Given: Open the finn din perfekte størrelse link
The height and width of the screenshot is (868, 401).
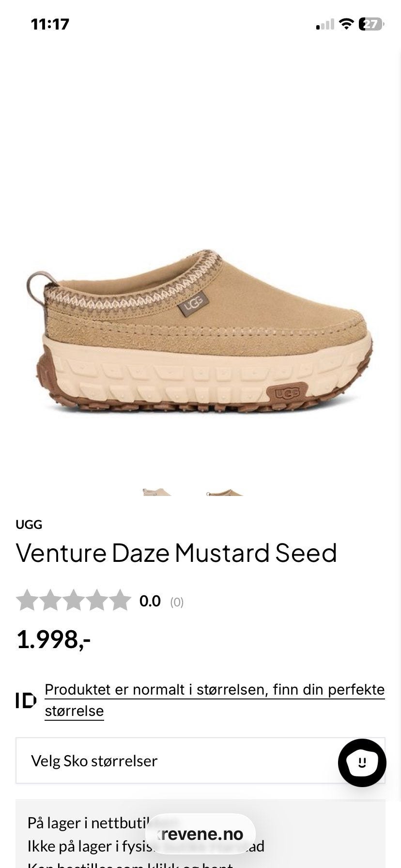Looking at the screenshot, I should tap(215, 700).
